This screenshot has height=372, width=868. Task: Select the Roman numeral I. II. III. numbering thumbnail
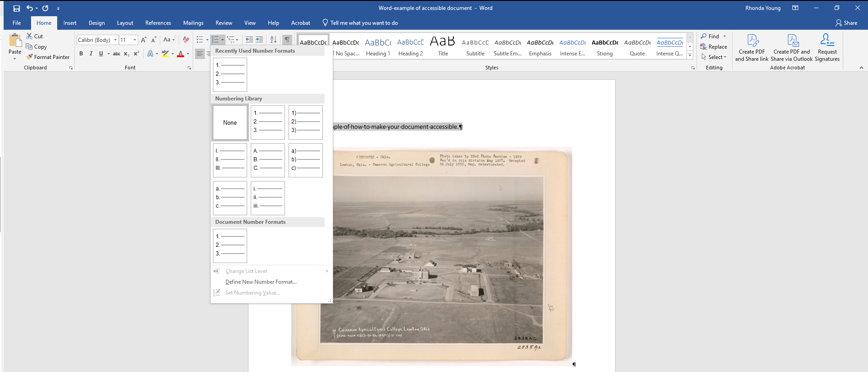[230, 160]
